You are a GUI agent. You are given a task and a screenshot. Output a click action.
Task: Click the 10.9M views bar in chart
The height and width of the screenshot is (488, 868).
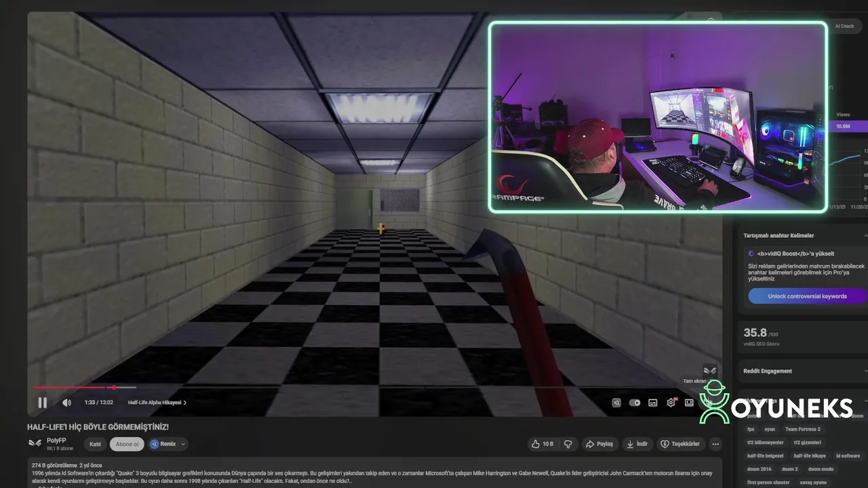[848, 126]
